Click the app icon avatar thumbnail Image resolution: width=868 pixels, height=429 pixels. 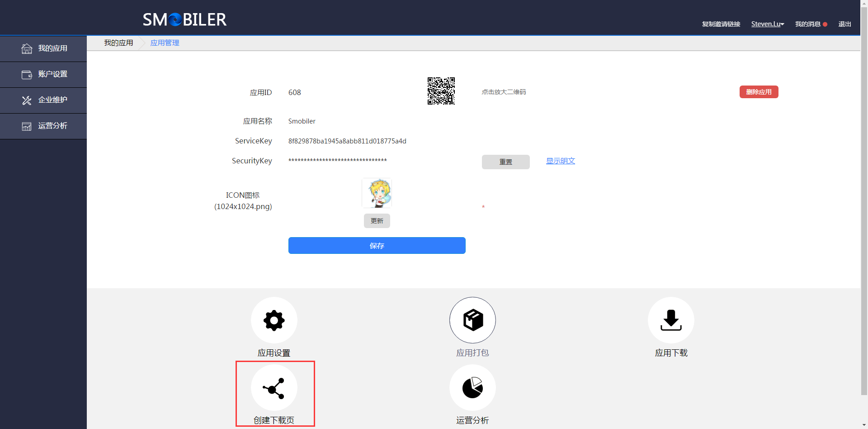(377, 193)
